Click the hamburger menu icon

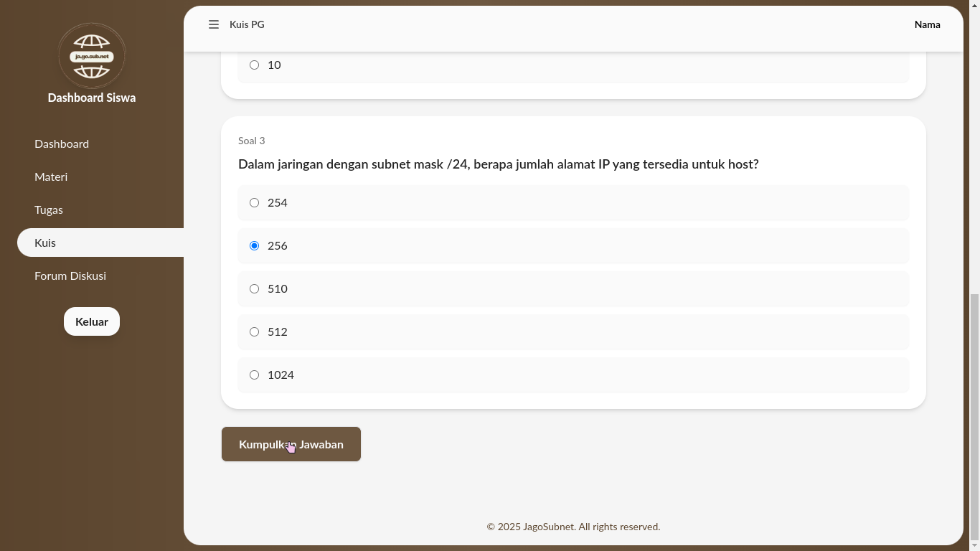(x=213, y=24)
